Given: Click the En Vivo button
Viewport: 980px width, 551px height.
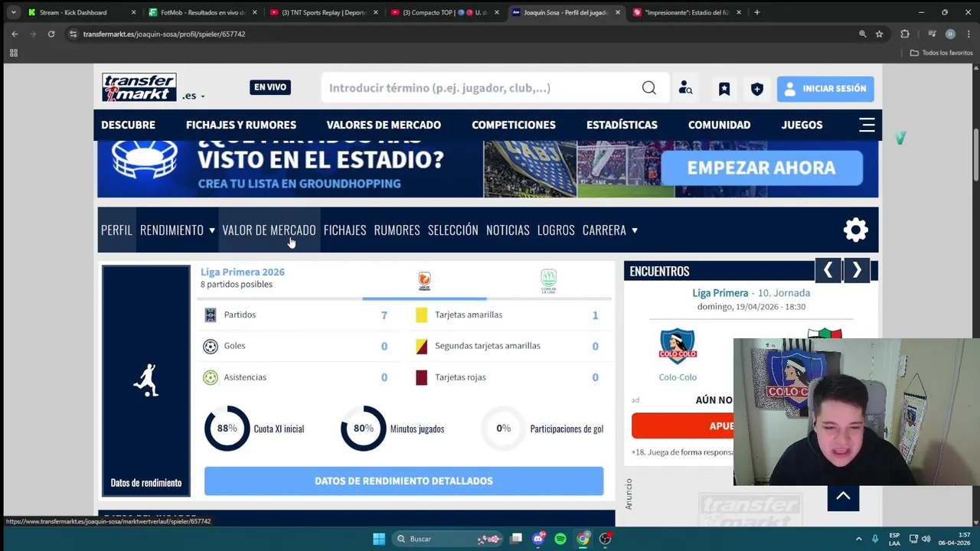Looking at the screenshot, I should click(x=270, y=87).
